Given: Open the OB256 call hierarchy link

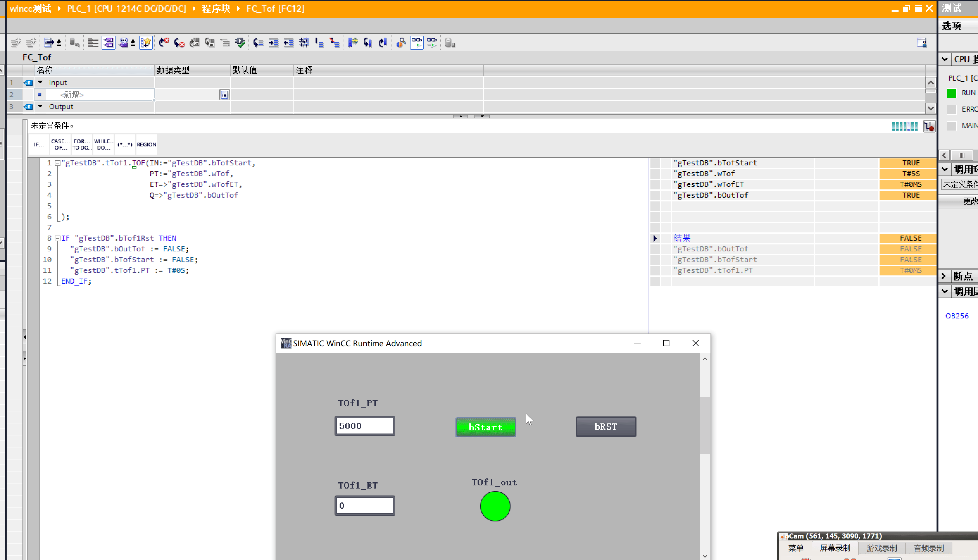Looking at the screenshot, I should pos(957,316).
